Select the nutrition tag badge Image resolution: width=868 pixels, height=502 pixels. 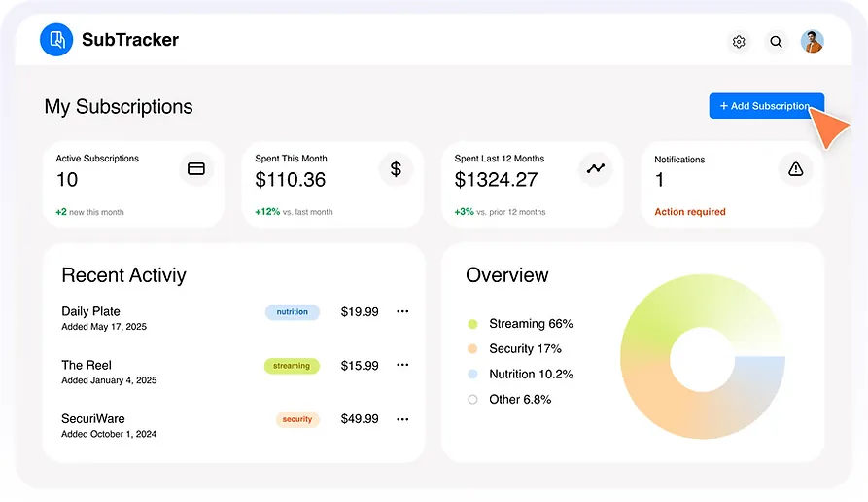[292, 312]
